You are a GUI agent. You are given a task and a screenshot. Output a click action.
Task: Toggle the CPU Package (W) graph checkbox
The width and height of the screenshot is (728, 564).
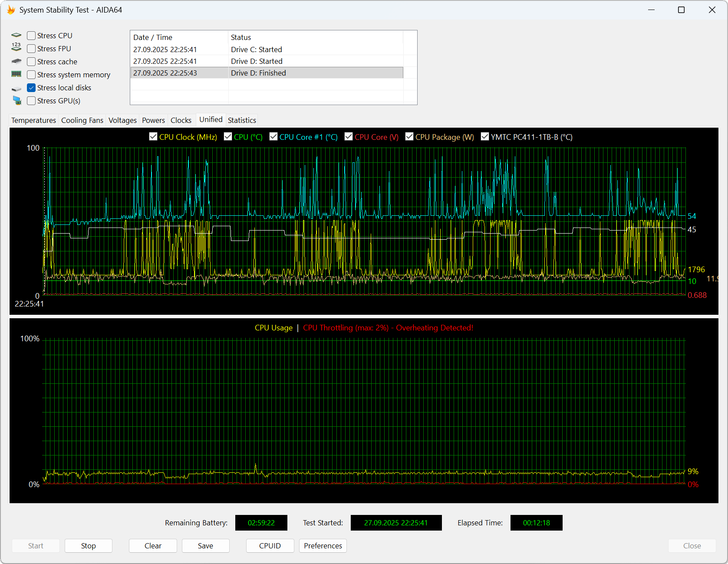[409, 137]
